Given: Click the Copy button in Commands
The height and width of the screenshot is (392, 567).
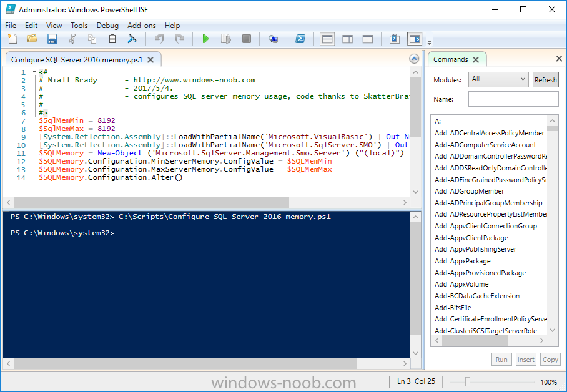Looking at the screenshot, I should point(550,360).
